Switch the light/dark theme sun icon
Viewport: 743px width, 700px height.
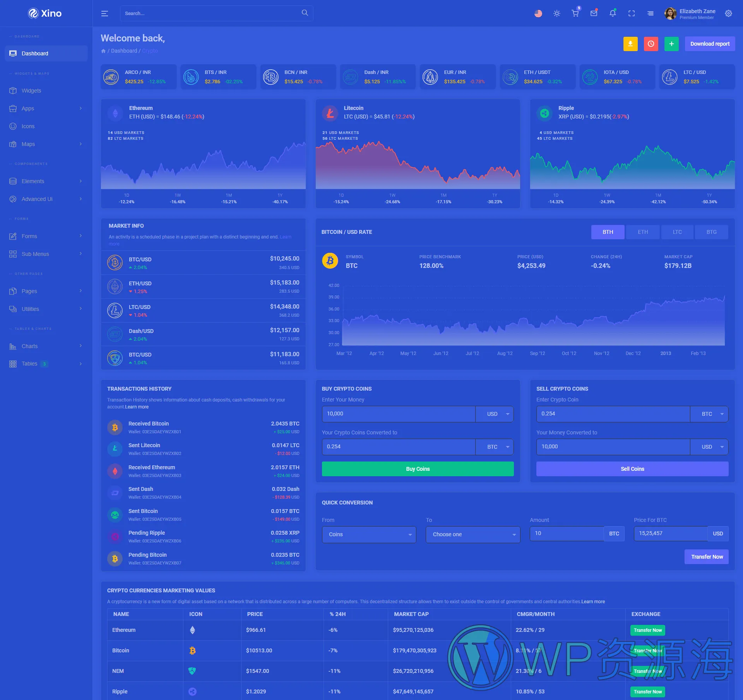(556, 14)
